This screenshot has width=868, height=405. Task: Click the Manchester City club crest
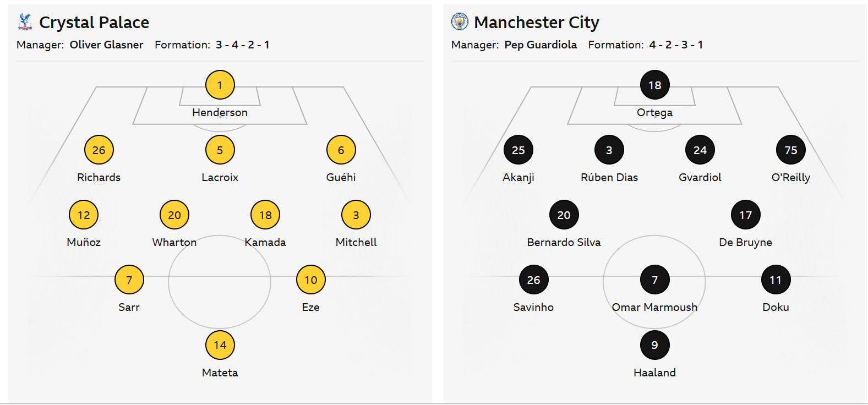[x=460, y=22]
